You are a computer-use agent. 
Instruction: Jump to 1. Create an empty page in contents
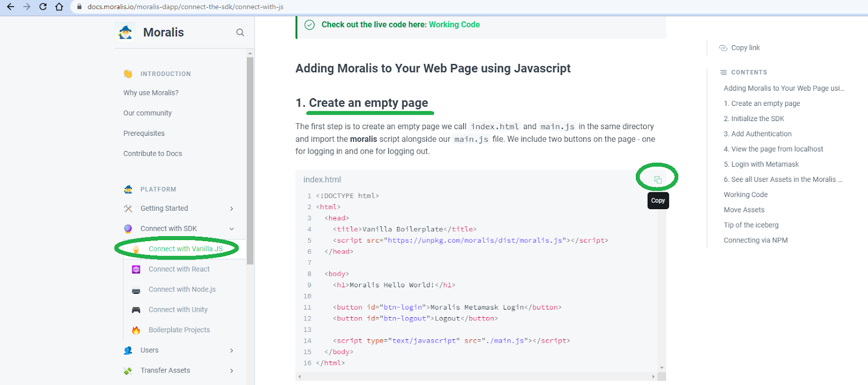762,103
